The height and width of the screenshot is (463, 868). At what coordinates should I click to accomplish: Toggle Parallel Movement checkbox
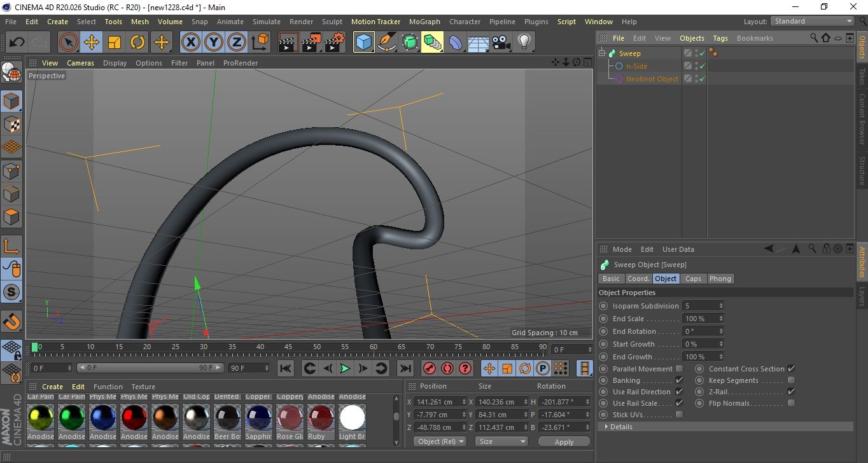pyautogui.click(x=679, y=369)
